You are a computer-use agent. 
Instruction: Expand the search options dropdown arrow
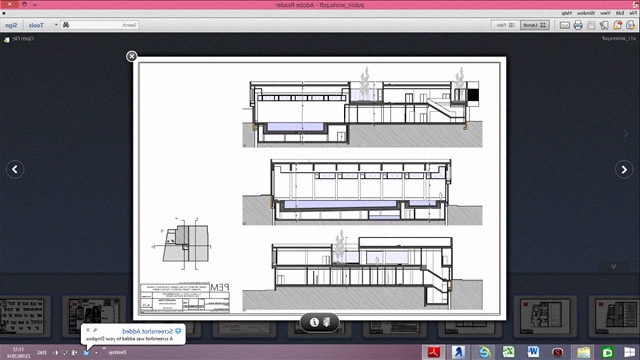click(x=56, y=25)
